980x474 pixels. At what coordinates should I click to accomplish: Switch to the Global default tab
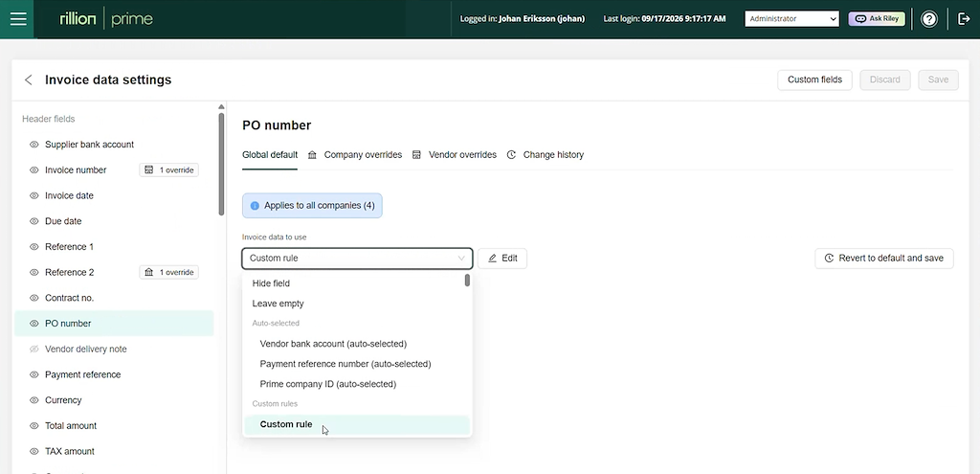270,154
